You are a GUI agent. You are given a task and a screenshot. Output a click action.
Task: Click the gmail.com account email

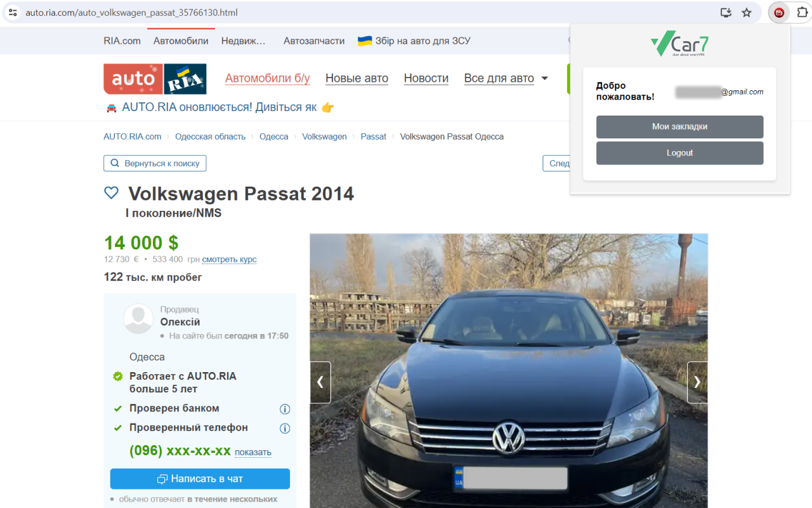click(x=719, y=92)
